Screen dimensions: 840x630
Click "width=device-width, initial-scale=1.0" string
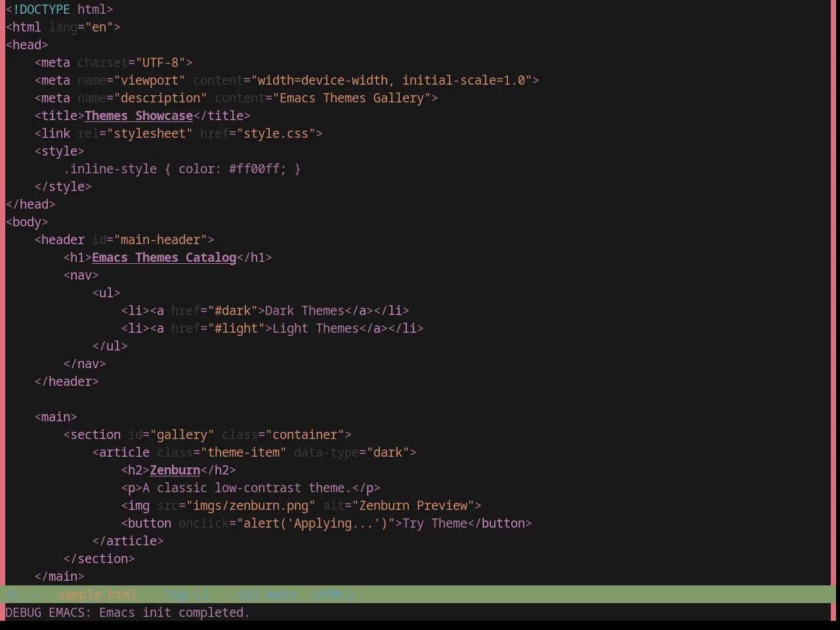tap(391, 80)
